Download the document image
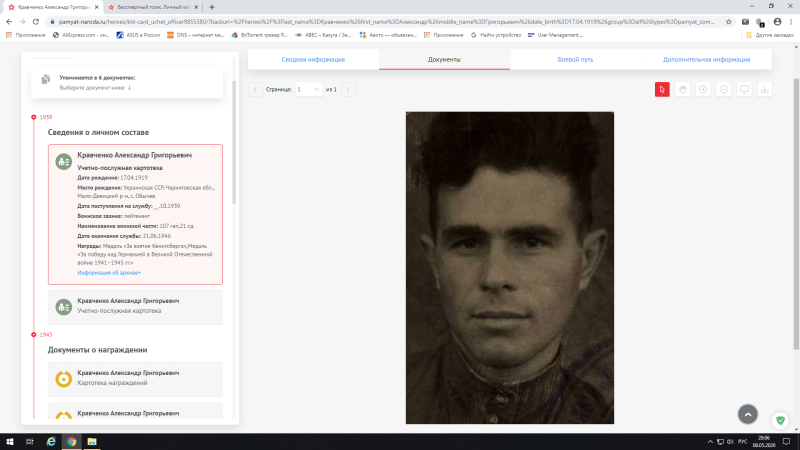This screenshot has width=800, height=450. (765, 89)
